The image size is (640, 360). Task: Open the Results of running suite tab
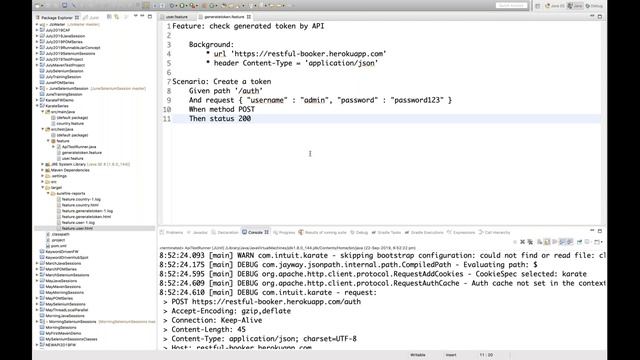[x=322, y=232]
